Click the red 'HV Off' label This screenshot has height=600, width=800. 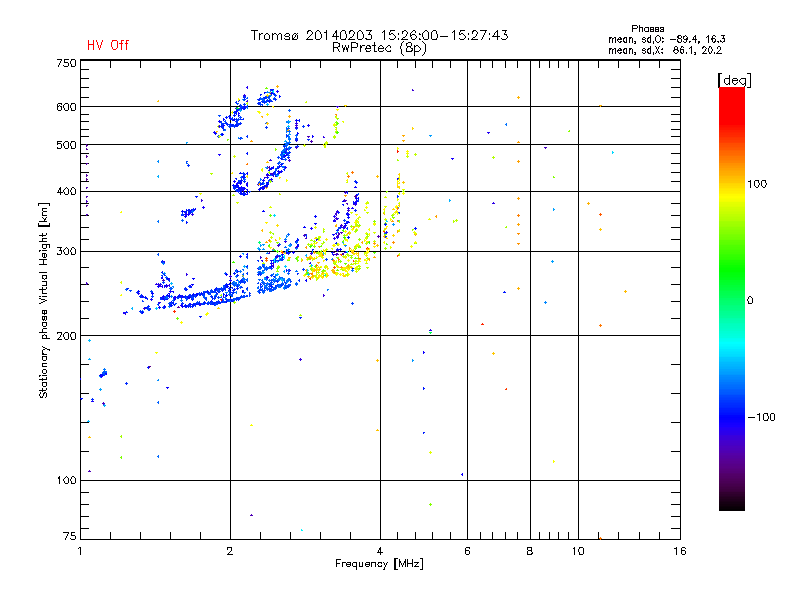point(108,45)
